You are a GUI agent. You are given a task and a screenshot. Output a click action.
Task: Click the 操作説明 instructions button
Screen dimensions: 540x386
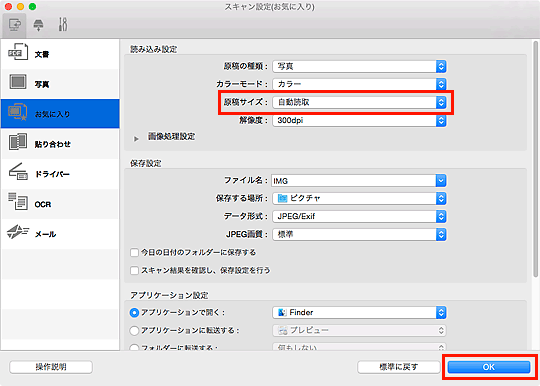(x=51, y=367)
